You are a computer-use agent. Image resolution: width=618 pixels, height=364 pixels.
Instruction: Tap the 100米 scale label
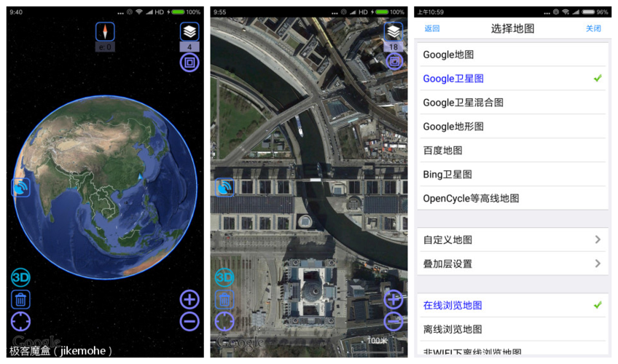pos(378,341)
